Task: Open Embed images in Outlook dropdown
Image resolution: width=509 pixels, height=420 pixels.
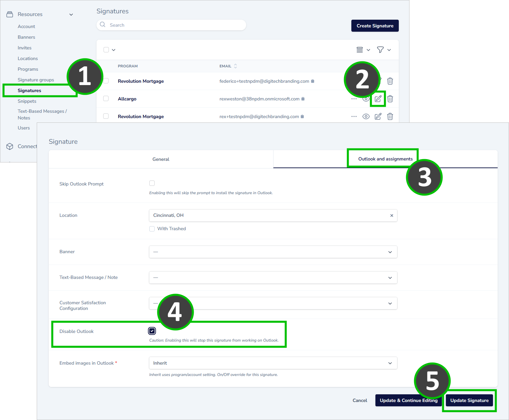Action: point(273,363)
